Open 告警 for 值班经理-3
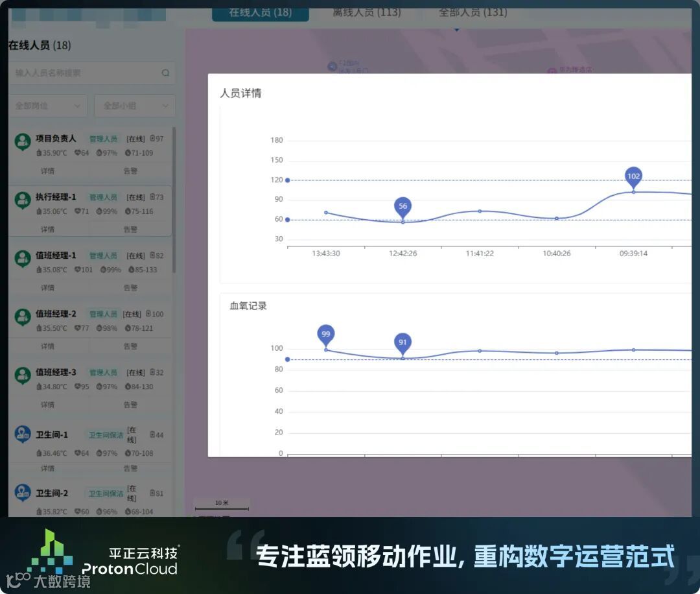This screenshot has width=700, height=594. (130, 405)
